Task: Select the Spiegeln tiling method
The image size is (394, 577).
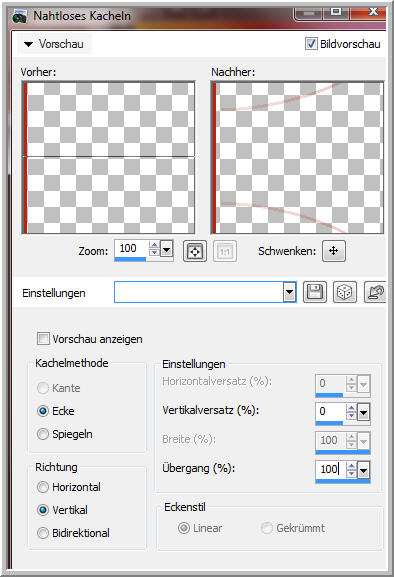Action: pyautogui.click(x=43, y=434)
